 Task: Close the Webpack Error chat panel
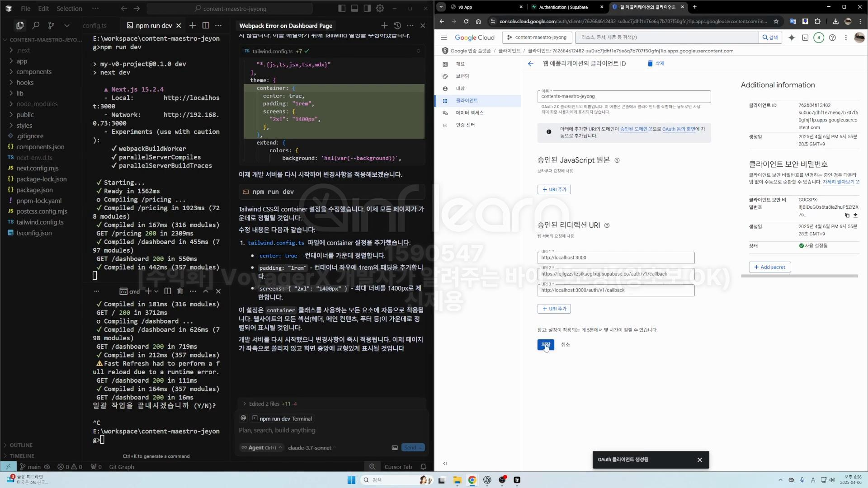tap(423, 26)
